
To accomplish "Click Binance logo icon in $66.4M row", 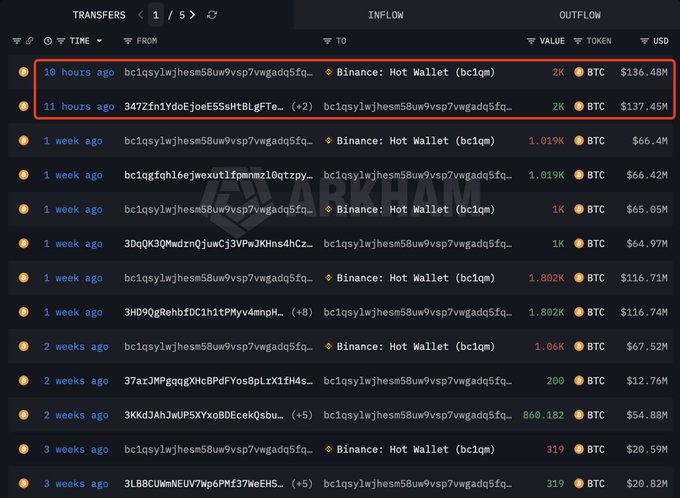I will point(328,141).
